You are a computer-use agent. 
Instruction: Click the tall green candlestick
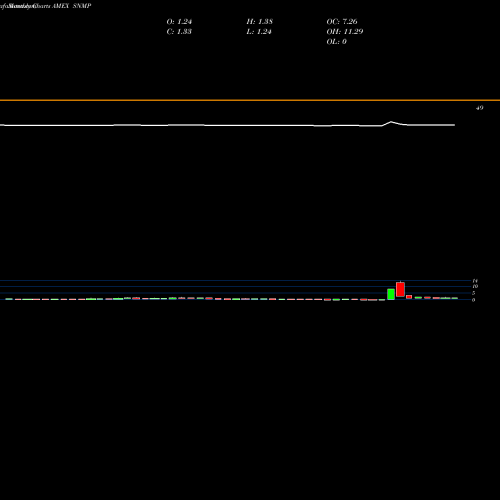pyautogui.click(x=391, y=294)
